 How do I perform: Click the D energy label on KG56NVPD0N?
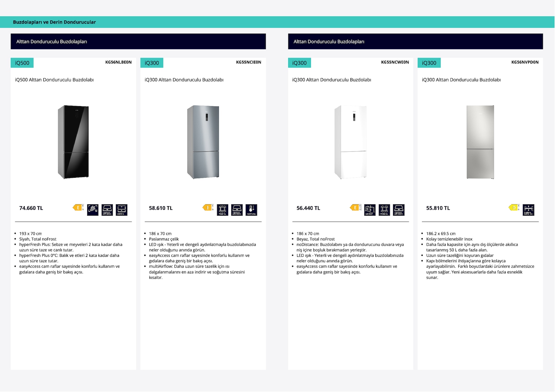tap(514, 208)
